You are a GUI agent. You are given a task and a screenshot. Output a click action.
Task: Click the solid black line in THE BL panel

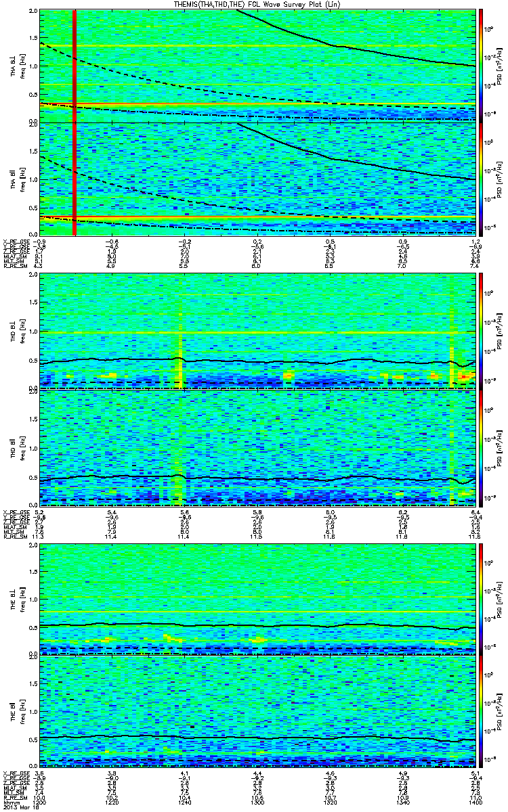(257, 625)
